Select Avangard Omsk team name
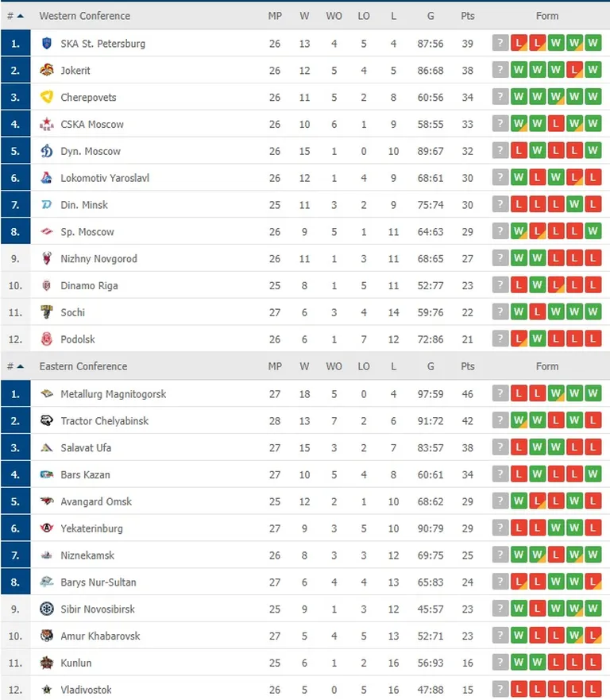The image size is (610, 700). point(96,502)
